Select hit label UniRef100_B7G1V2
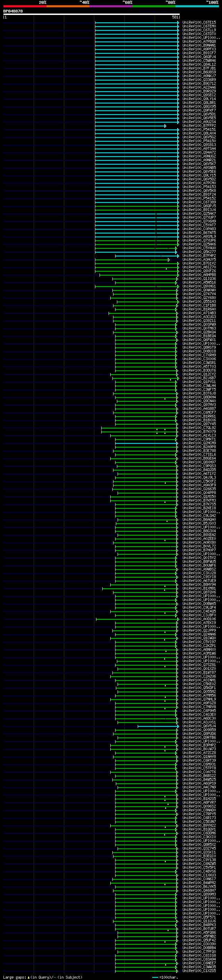This screenshot has width=222, height=980. point(199,263)
